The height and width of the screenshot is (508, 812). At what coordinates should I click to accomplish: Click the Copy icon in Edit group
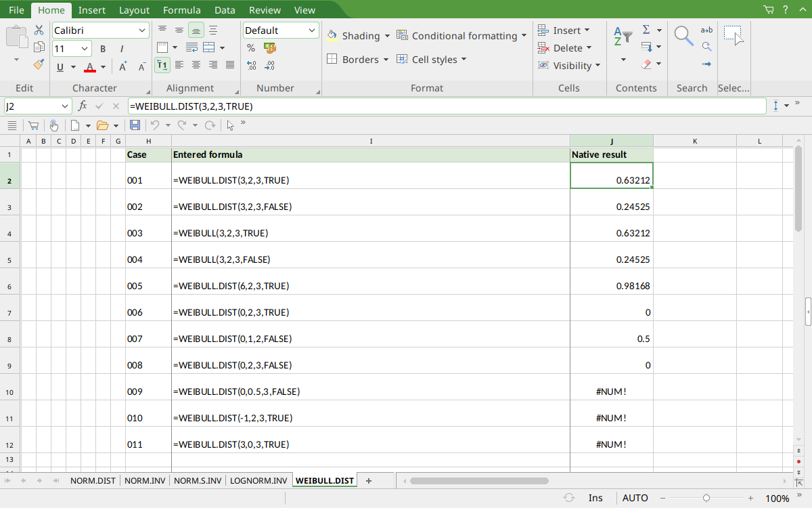(x=39, y=47)
